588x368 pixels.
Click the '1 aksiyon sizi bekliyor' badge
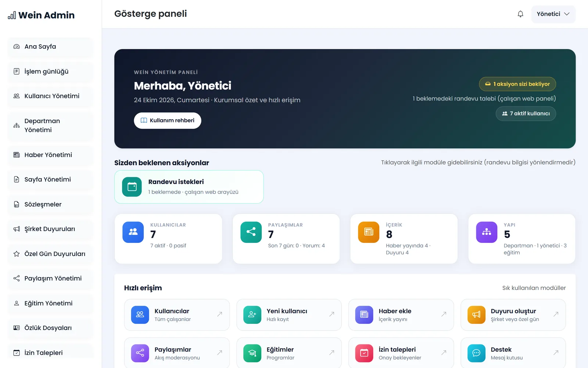tap(517, 84)
